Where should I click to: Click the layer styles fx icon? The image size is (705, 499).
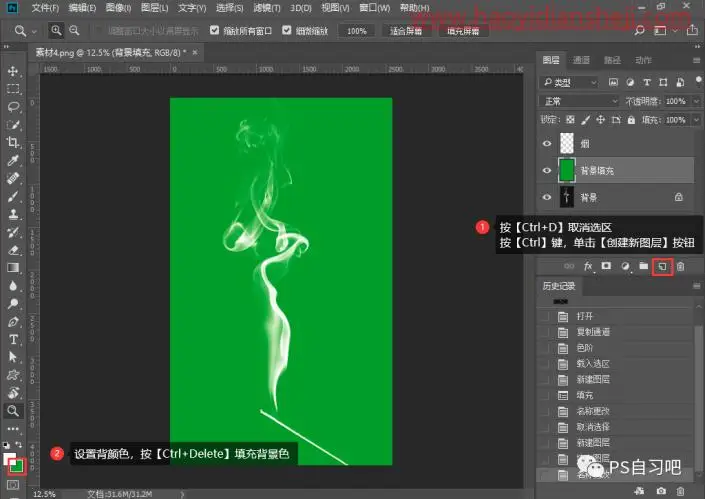coord(588,266)
